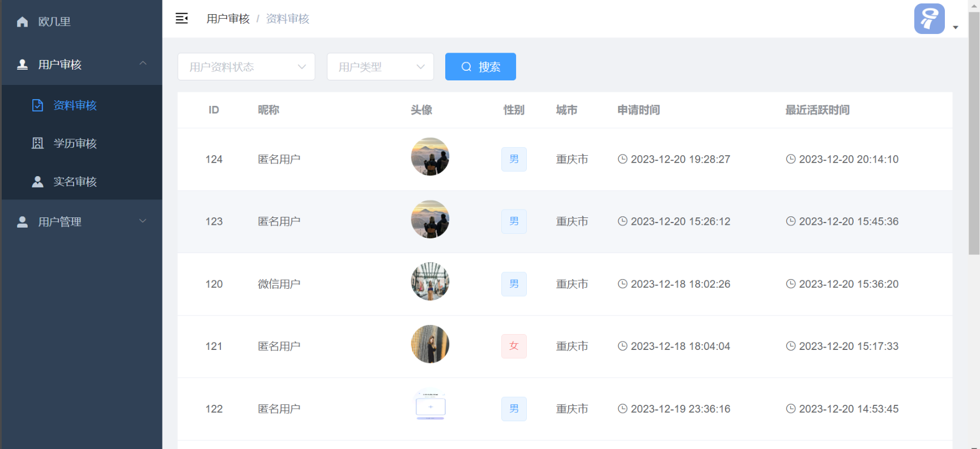Click clock icon beside 2023-12-18 18:02:26
This screenshot has height=449, width=980.
pyautogui.click(x=623, y=284)
